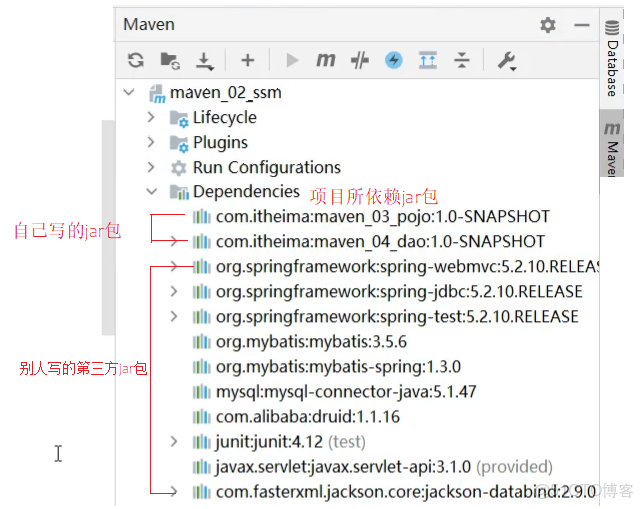Screen dimensions: 644x509
Task: Open Maven Settings wrench icon
Action: [x=507, y=61]
